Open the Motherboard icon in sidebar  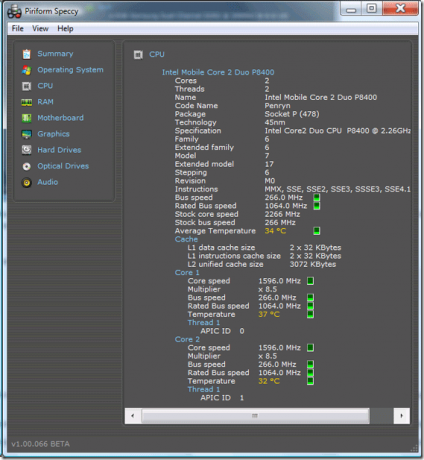[x=27, y=118]
